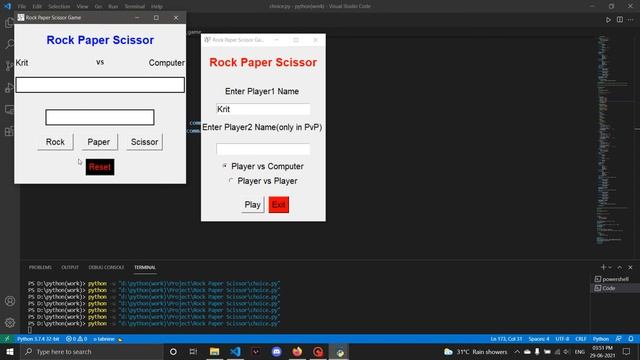Click the UTF-8 encoding selector
Image resolution: width=640 pixels, height=360 pixels.
[562, 339]
